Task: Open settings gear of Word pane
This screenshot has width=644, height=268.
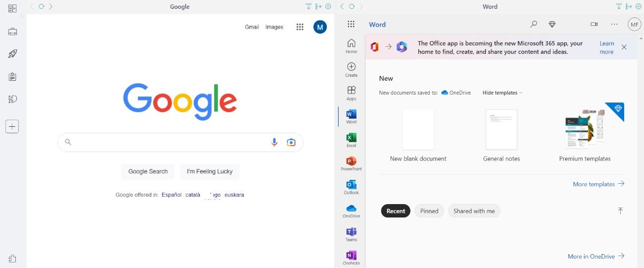Action: (639, 6)
